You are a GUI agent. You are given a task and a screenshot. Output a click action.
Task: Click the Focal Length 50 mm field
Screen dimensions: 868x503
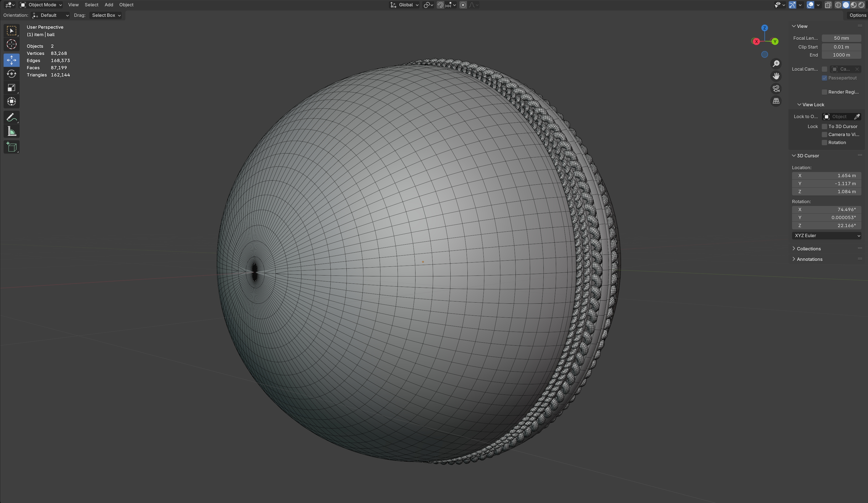click(x=841, y=38)
